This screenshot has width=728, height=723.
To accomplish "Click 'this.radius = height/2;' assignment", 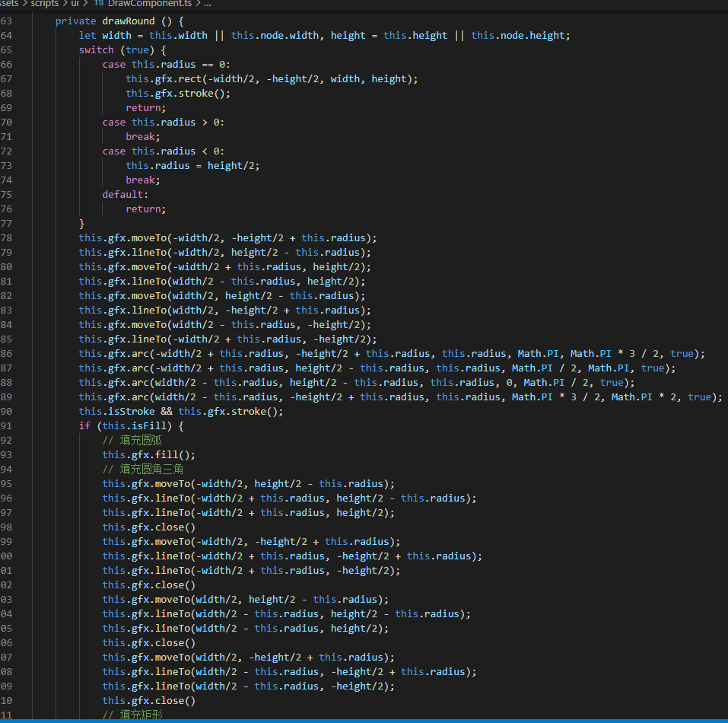I will 192,165.
